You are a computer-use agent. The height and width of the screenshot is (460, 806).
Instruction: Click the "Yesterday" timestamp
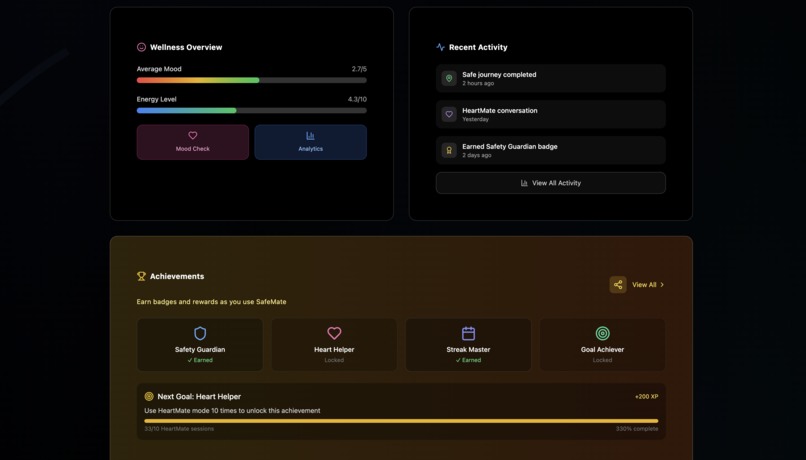coord(475,119)
